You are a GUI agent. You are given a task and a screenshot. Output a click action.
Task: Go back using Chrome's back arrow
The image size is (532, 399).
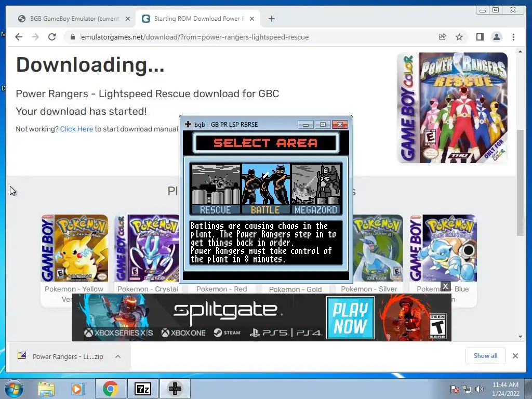(19, 37)
